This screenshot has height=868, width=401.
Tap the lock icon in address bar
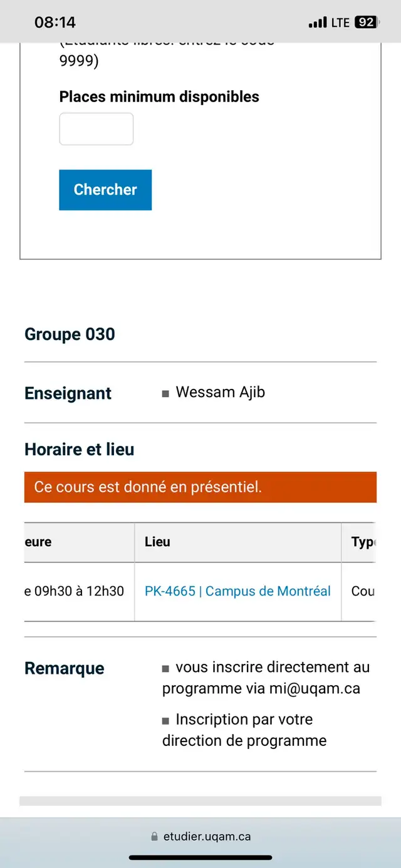(155, 837)
